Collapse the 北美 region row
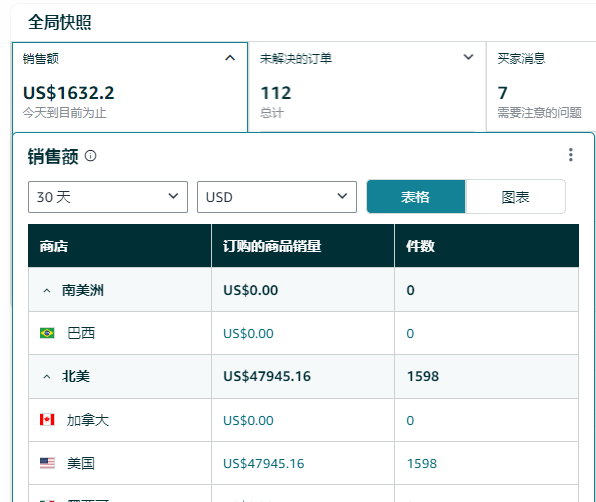The width and height of the screenshot is (596, 502). point(47,377)
